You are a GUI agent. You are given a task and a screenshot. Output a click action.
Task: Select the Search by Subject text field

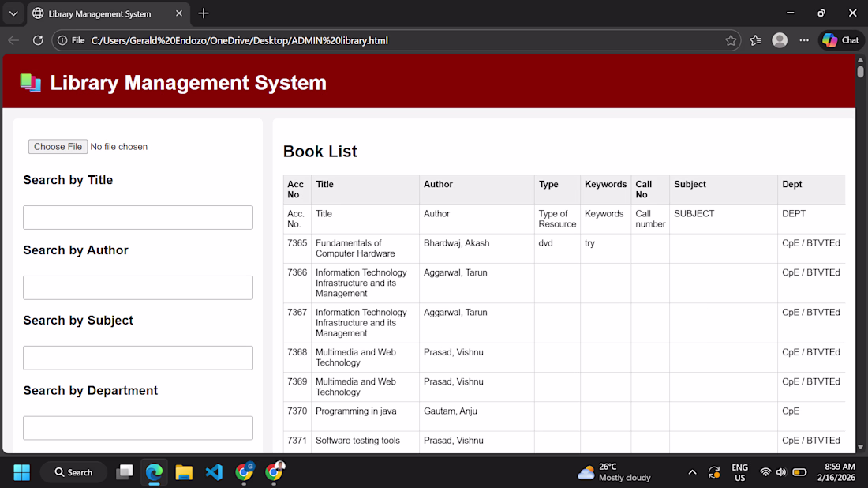coord(137,358)
